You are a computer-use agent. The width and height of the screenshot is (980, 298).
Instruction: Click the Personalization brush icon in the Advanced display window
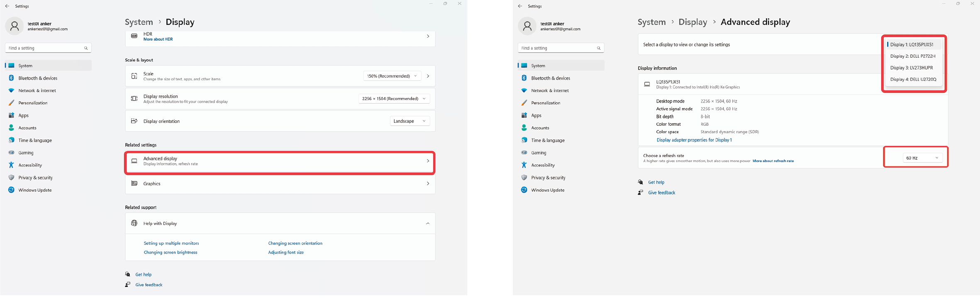coord(524,103)
